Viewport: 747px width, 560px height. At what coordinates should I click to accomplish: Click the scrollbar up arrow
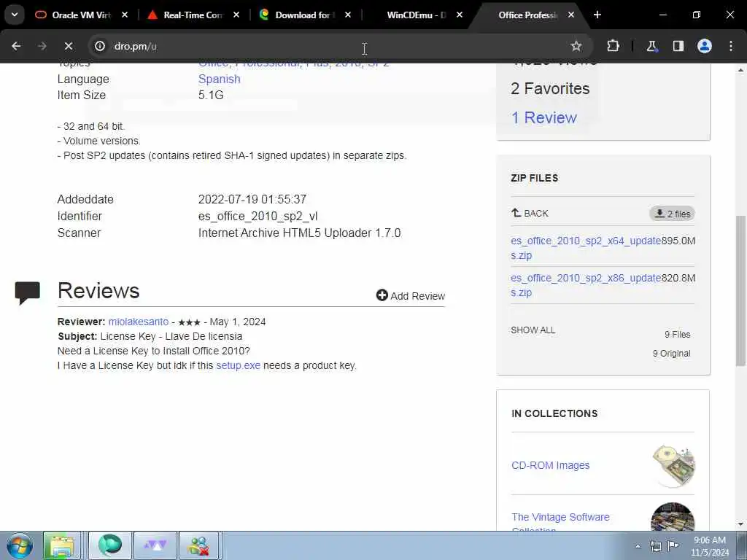pos(741,69)
